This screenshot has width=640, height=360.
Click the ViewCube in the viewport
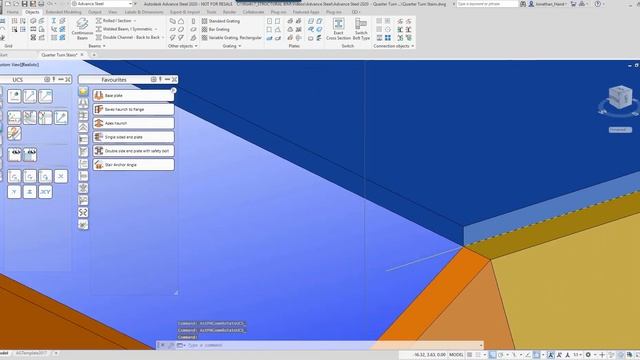(620, 97)
